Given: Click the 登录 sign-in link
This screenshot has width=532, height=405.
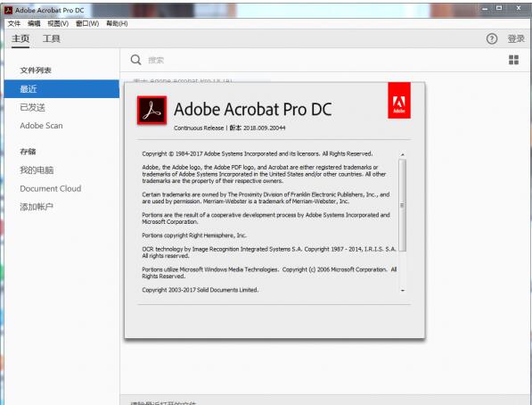Looking at the screenshot, I should pyautogui.click(x=516, y=38).
